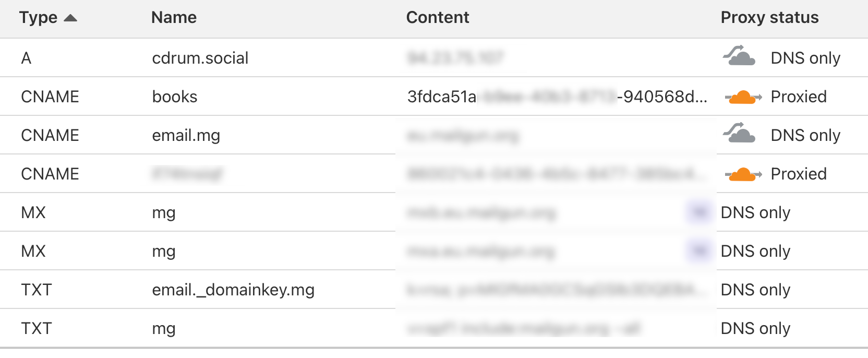Select the cdrum.social record name
This screenshot has width=868, height=358.
pos(200,58)
